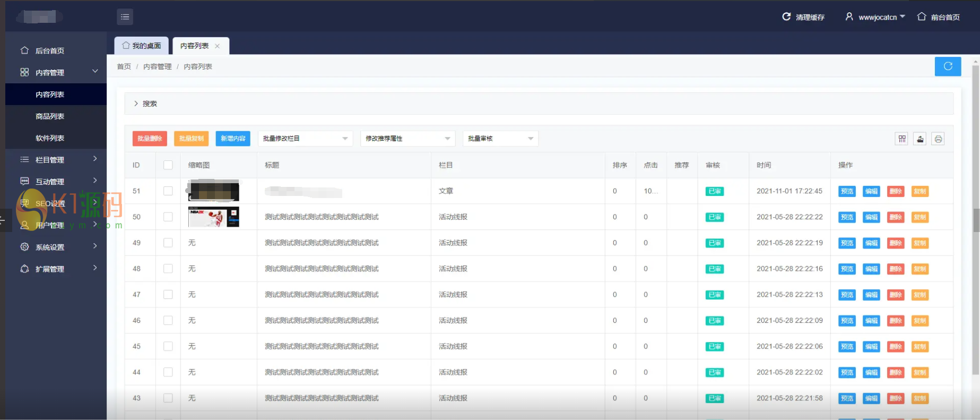The width and height of the screenshot is (980, 420).
Task: Click the 清理缓存 clear cache icon
Action: (786, 17)
